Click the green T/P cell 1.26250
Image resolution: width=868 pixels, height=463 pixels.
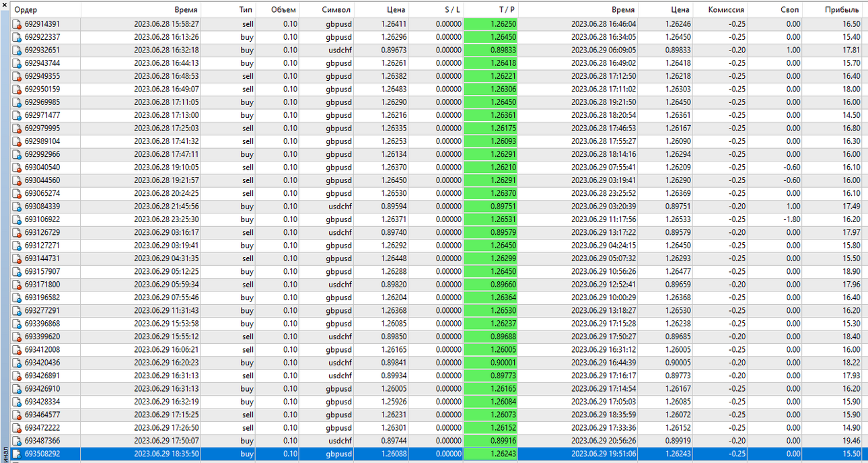[x=491, y=24]
